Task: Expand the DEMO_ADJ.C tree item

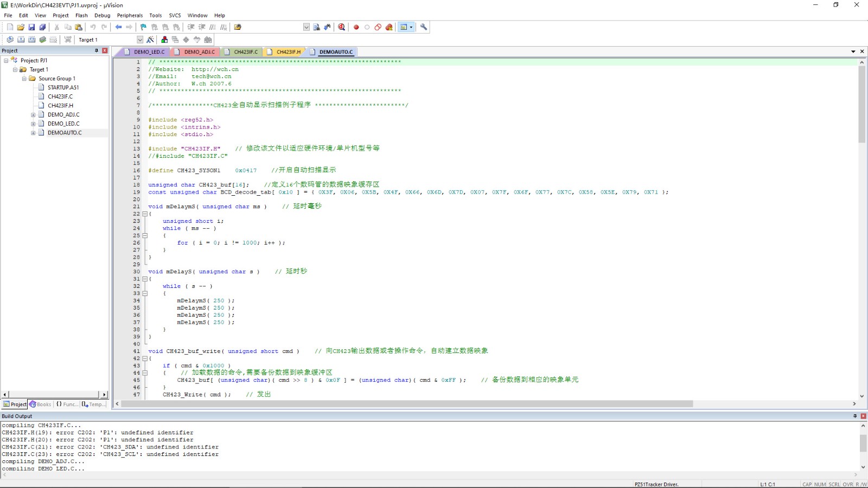Action: [x=33, y=115]
